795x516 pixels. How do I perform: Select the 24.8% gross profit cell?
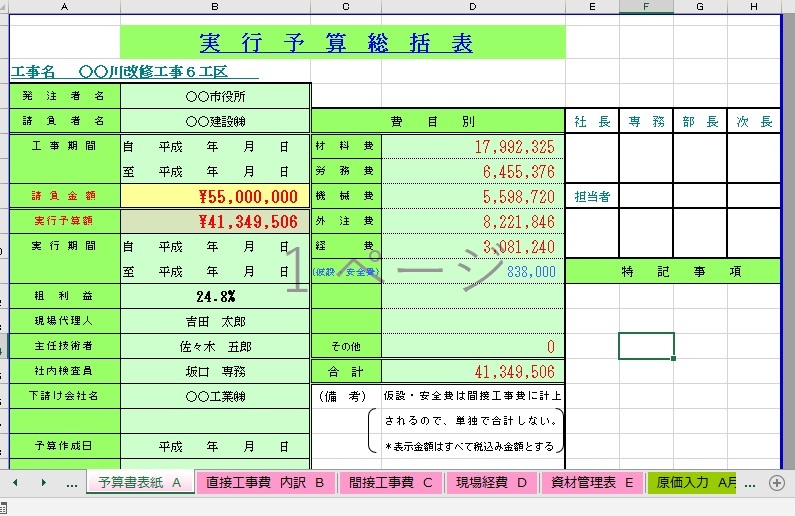point(215,296)
